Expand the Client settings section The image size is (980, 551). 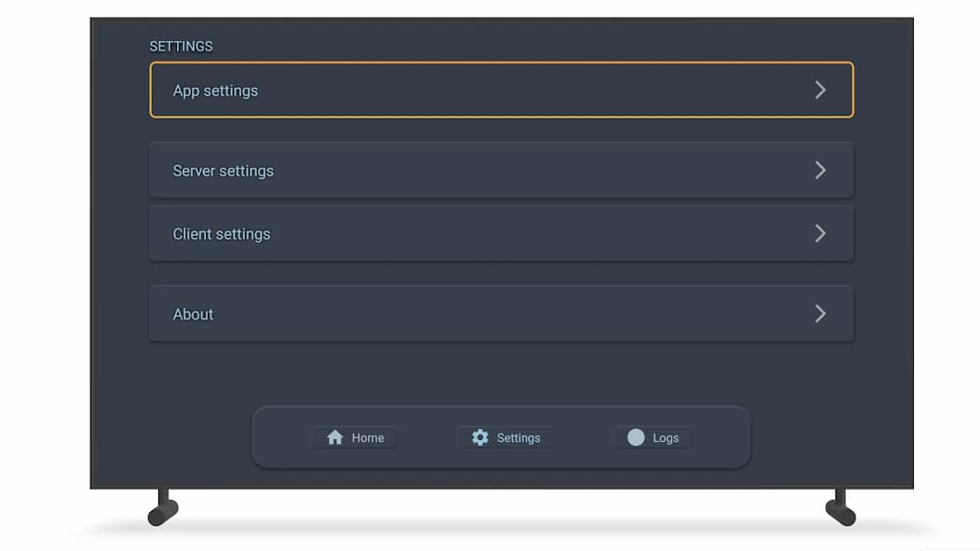(501, 233)
